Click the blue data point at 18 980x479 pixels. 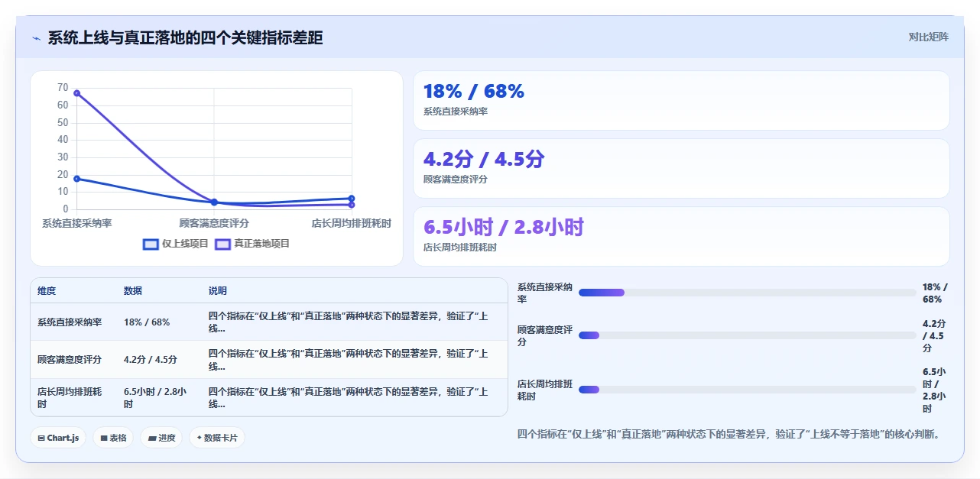pos(76,179)
